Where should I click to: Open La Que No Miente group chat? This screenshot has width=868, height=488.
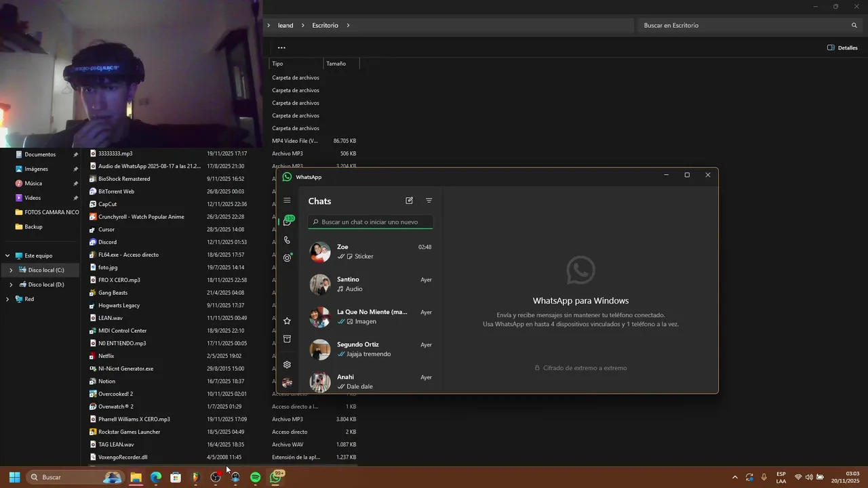coord(370,317)
